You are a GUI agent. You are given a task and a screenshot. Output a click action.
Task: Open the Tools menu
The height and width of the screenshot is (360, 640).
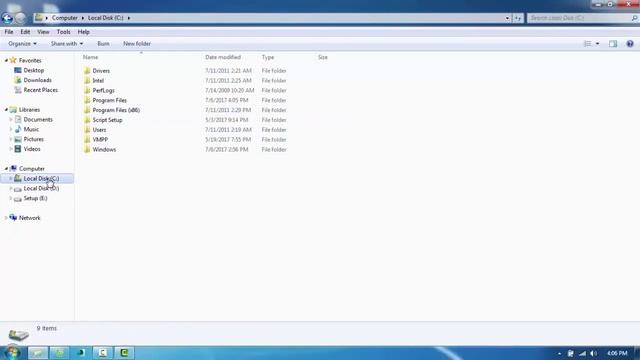63,32
